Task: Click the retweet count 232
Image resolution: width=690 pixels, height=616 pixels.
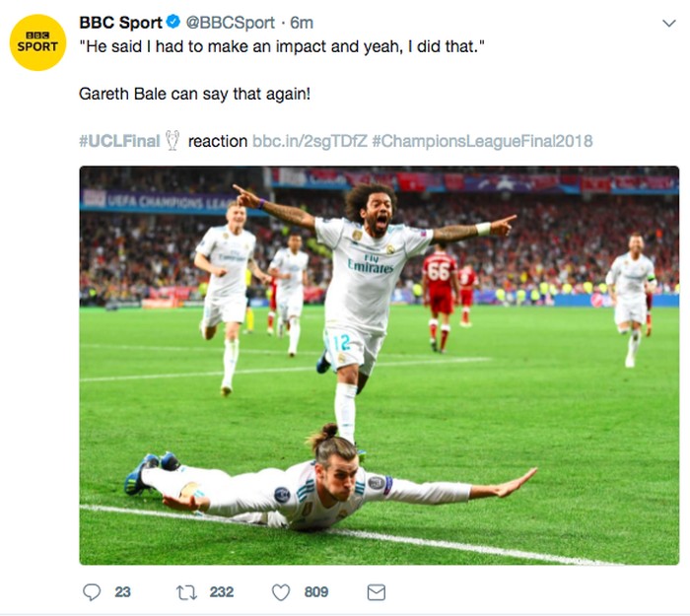Action: (x=222, y=592)
